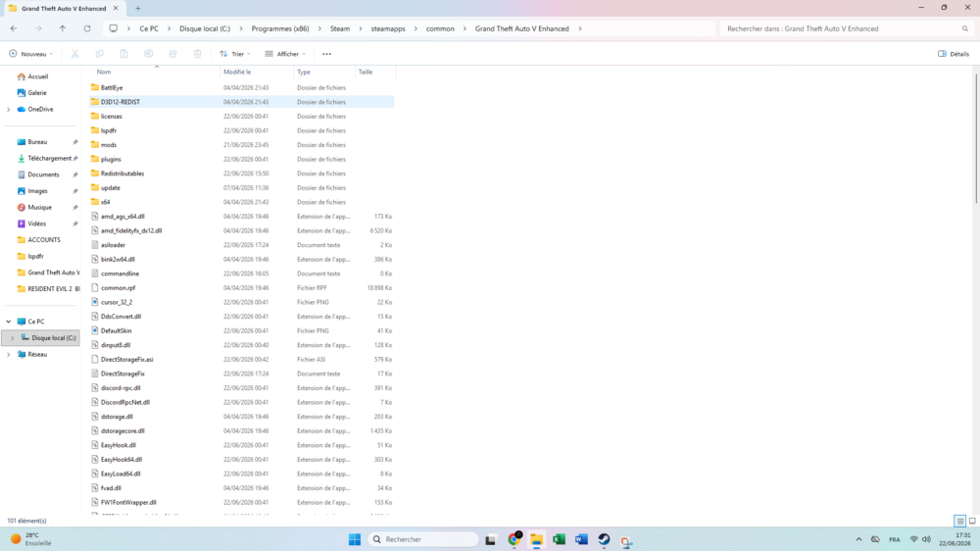Image resolution: width=980 pixels, height=551 pixels.
Task: Sort by Type column header
Action: click(323, 72)
